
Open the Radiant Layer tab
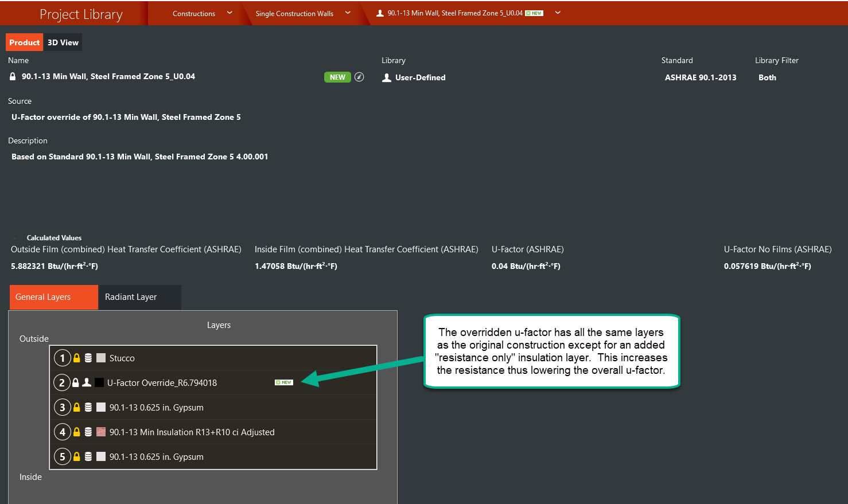(131, 297)
